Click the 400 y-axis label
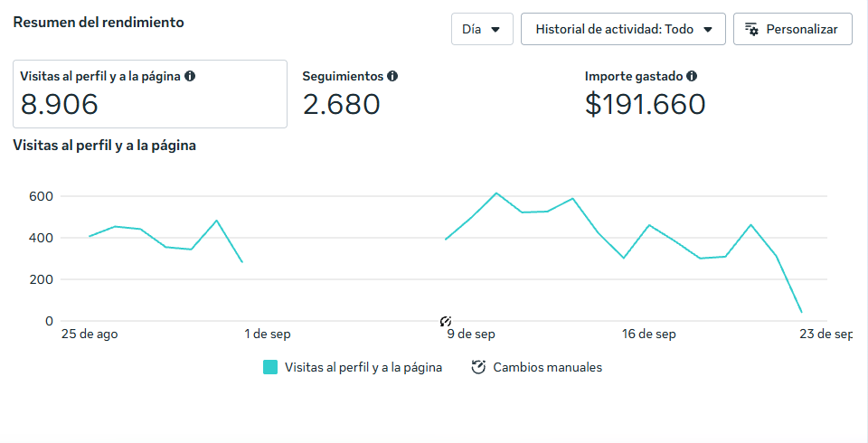Viewport: 868px width, 443px height. coord(41,238)
